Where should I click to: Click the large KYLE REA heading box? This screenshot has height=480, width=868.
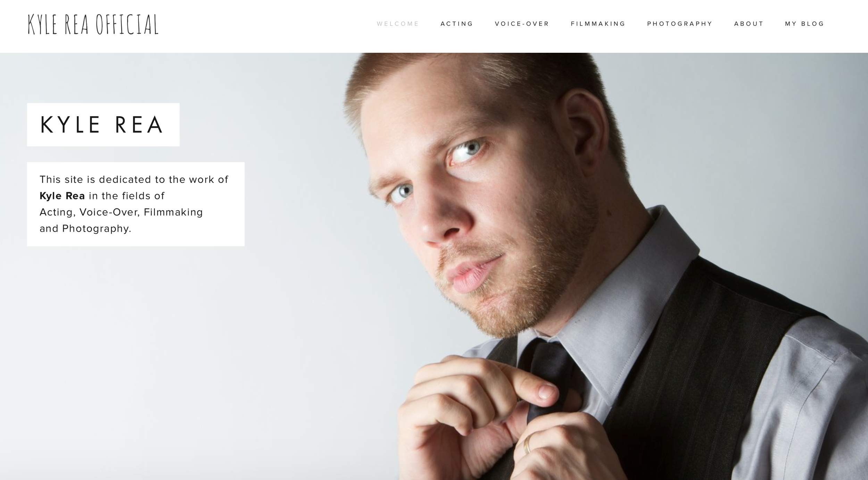[x=103, y=125]
